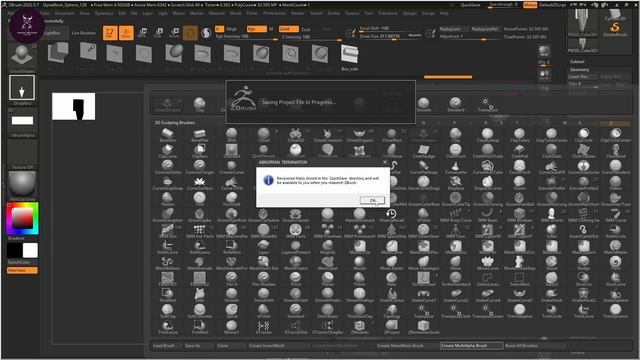Select the ZModeler brush
Screen dimensions: 640x360
(x=360, y=327)
